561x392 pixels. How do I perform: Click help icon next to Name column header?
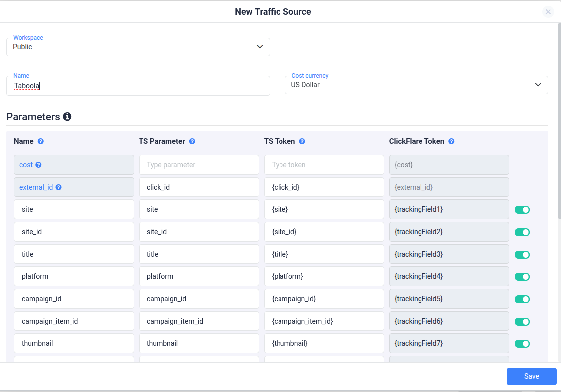(40, 141)
